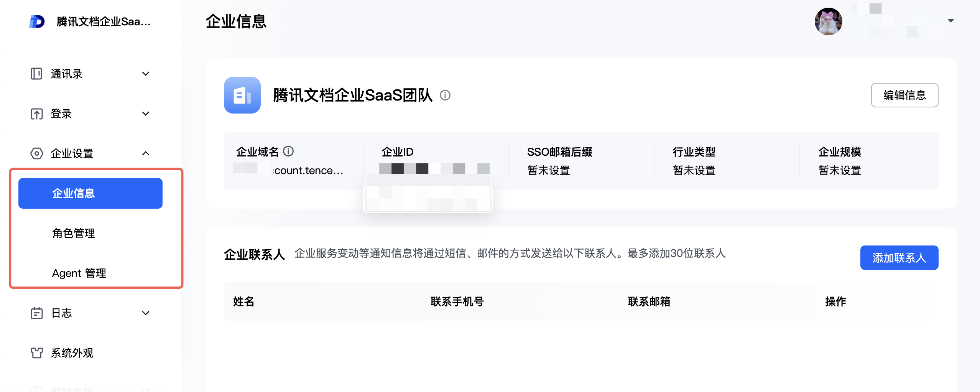Click the 系统外观 shirt icon
The image size is (980, 392).
[x=36, y=353]
